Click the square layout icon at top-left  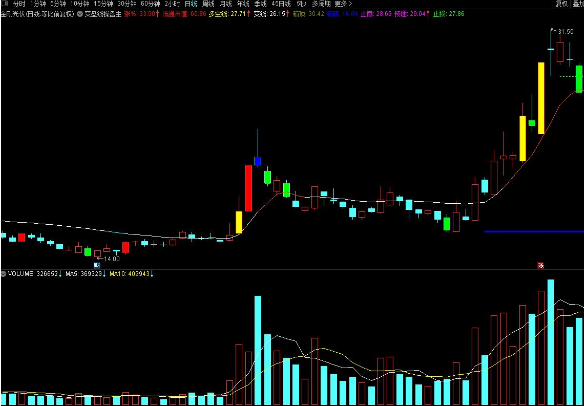click(x=4, y=4)
